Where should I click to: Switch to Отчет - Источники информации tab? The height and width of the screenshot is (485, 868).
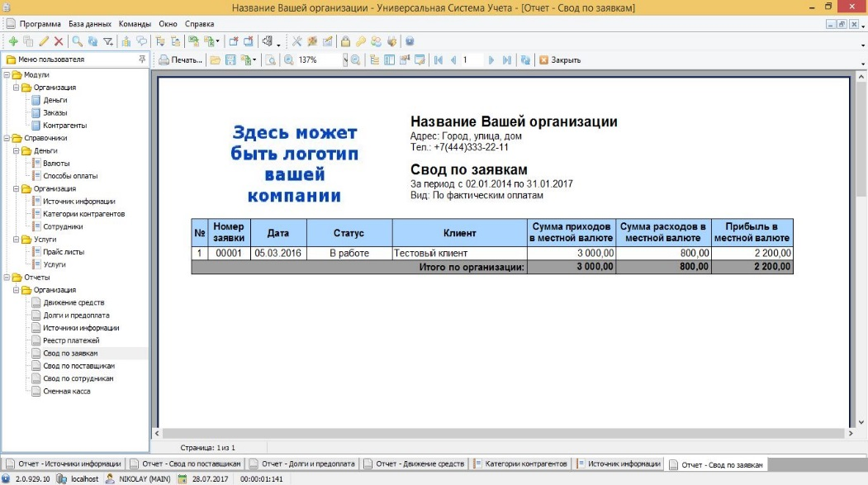coord(63,464)
